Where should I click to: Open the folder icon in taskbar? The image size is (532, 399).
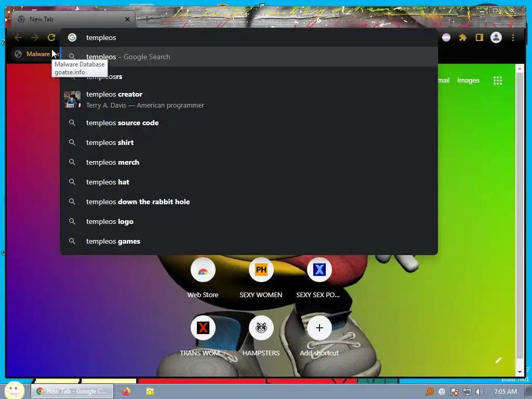pos(150,391)
